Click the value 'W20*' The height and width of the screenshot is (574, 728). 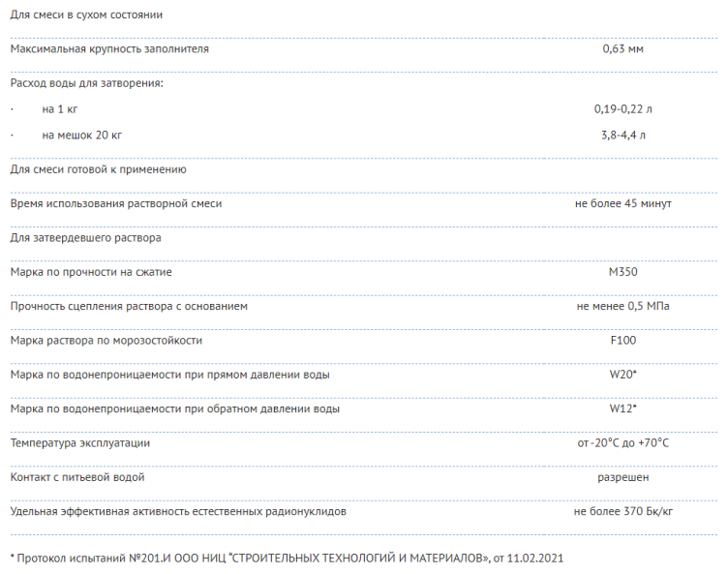[x=623, y=375]
